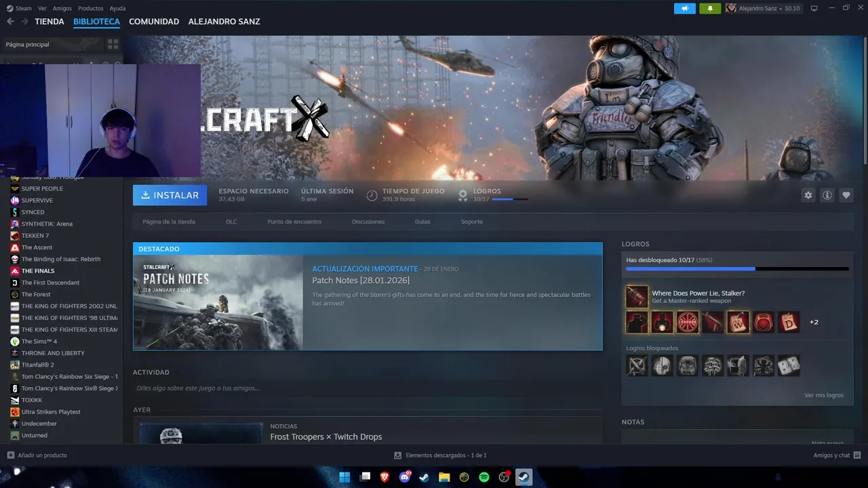Screen dimensions: 868x488
Task: Select THRONE AND LIBERTY in the list
Action: pyautogui.click(x=53, y=353)
